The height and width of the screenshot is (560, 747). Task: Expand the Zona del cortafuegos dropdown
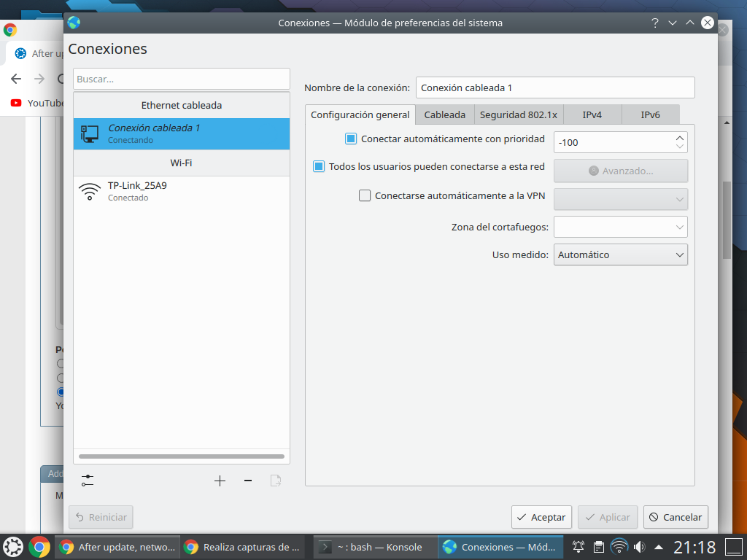pyautogui.click(x=621, y=227)
